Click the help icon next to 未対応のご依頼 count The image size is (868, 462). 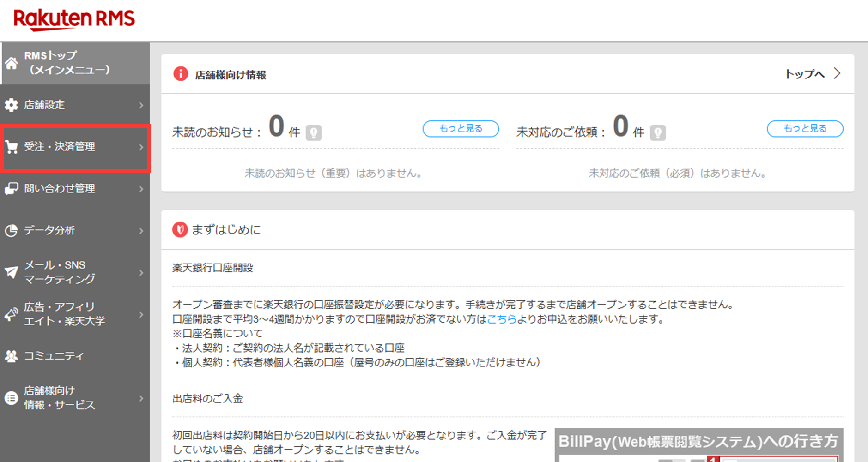658,133
